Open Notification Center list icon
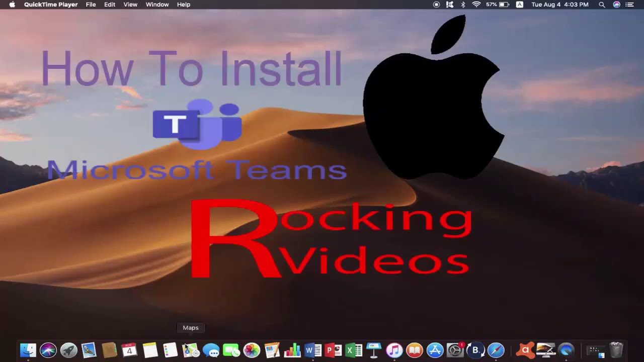Screen dimensions: 644x362 pos(630,5)
